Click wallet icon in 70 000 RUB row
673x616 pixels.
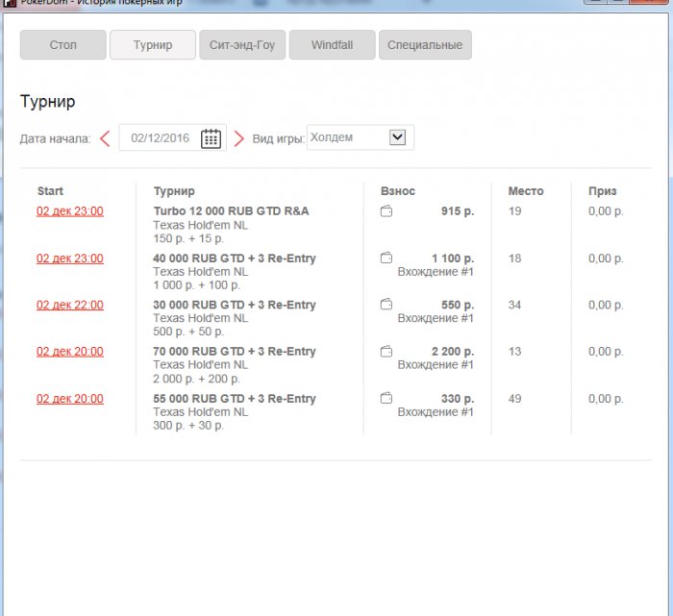[386, 352]
